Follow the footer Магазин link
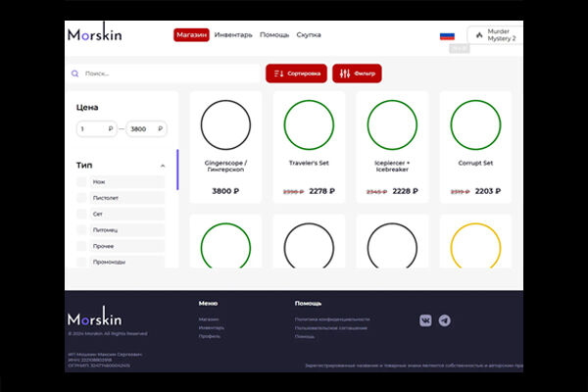Viewport: 588px width, 392px height. point(209,319)
